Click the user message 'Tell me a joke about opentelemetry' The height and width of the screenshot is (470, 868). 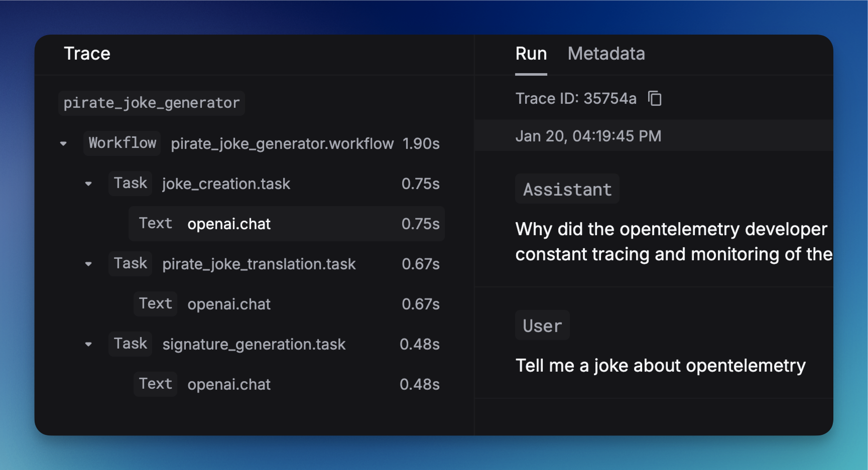tap(660, 366)
